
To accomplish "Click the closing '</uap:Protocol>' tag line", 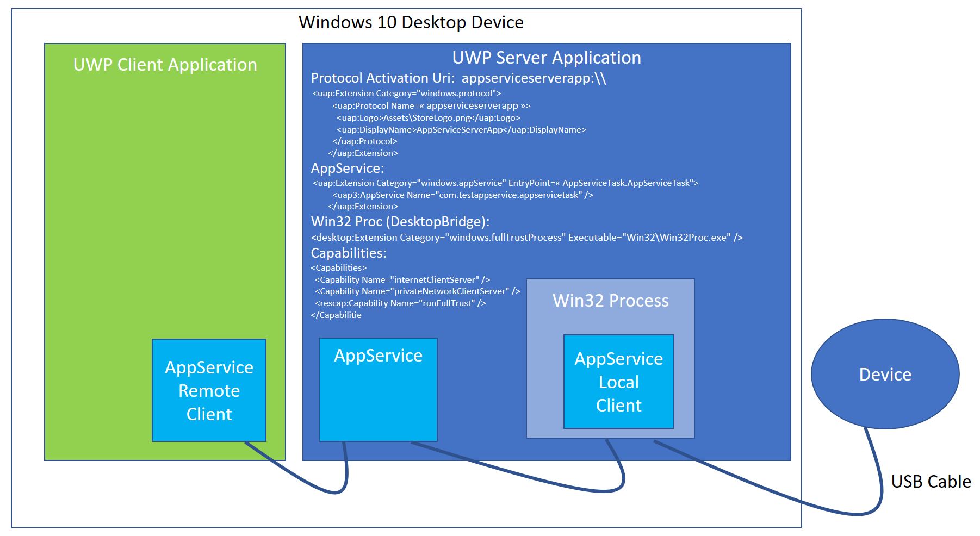I will [x=365, y=141].
